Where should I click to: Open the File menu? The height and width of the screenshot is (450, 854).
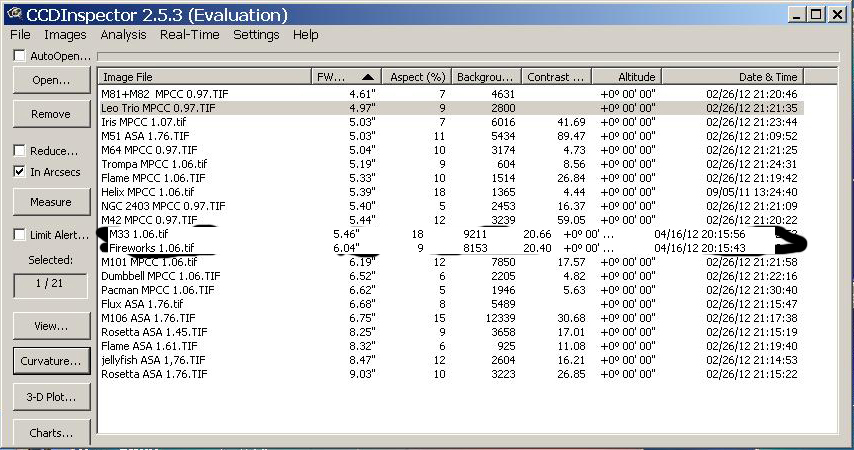[20, 35]
